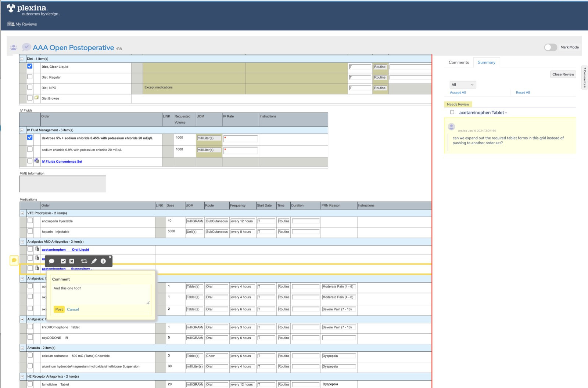Click the IV Fluids Convenience Set icon
Viewport: 588px width, 388px height.
pyautogui.click(x=37, y=161)
